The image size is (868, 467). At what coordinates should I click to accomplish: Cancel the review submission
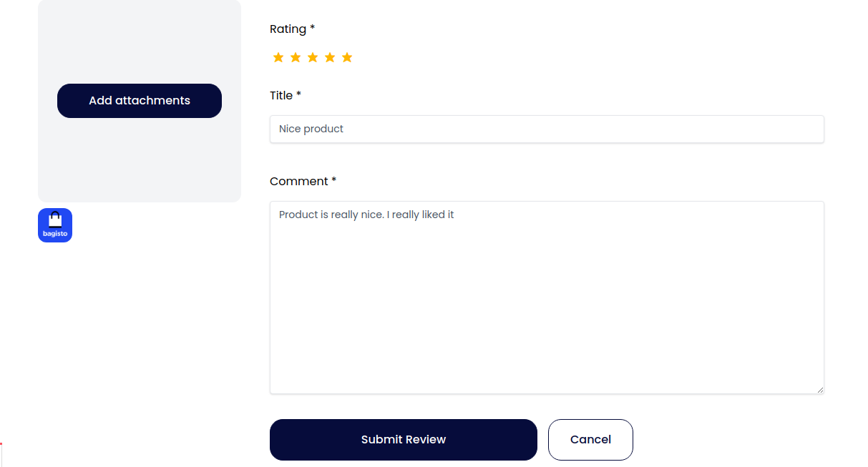coord(590,439)
